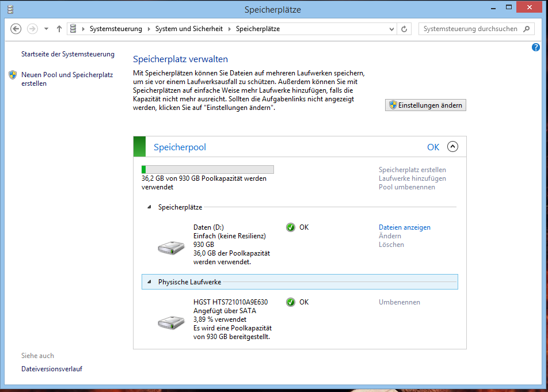Click the Speicherplätze breadcrumb
Viewport: 548px width, 392px height.
[257, 29]
